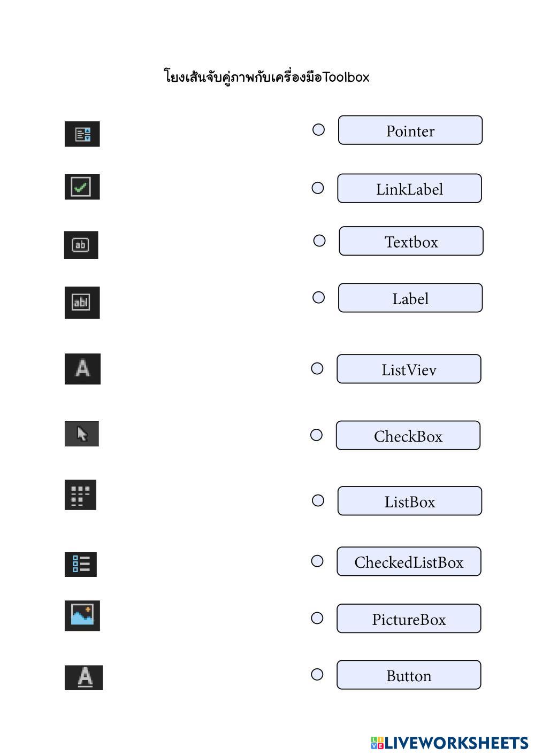Select the circle beside CheckedListBox
Image resolution: width=535 pixels, height=756 pixels.
[317, 561]
